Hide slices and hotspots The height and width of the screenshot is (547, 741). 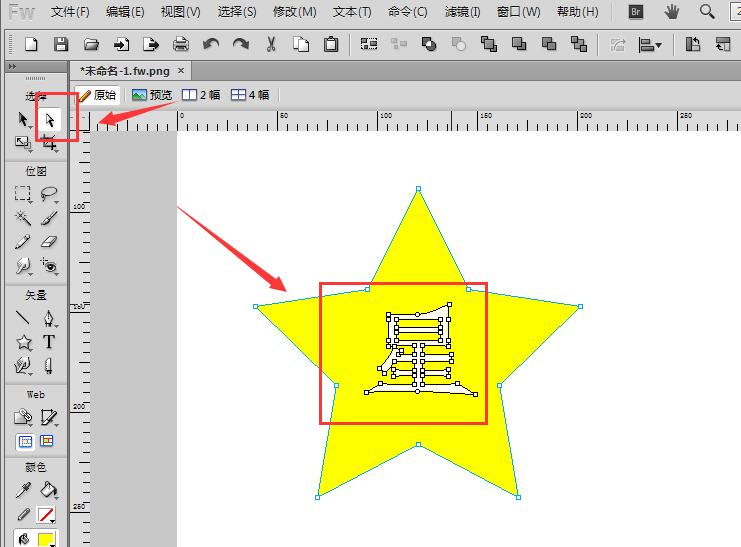pos(25,441)
